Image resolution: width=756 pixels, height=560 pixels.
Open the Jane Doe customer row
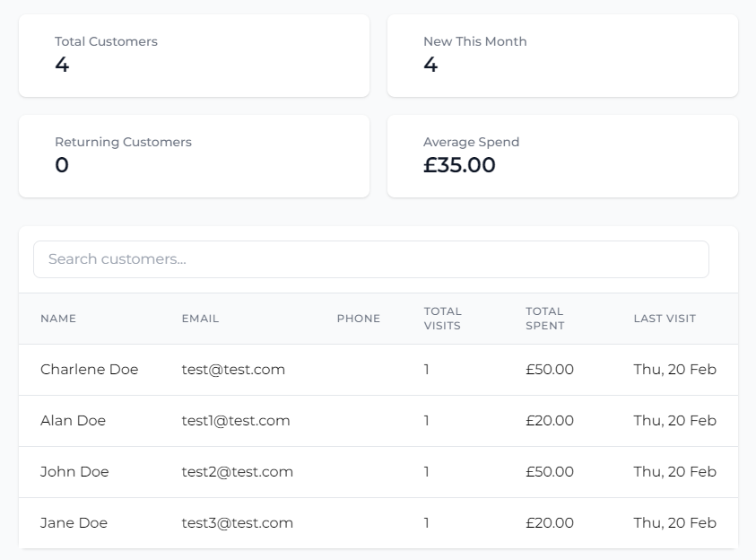378,523
